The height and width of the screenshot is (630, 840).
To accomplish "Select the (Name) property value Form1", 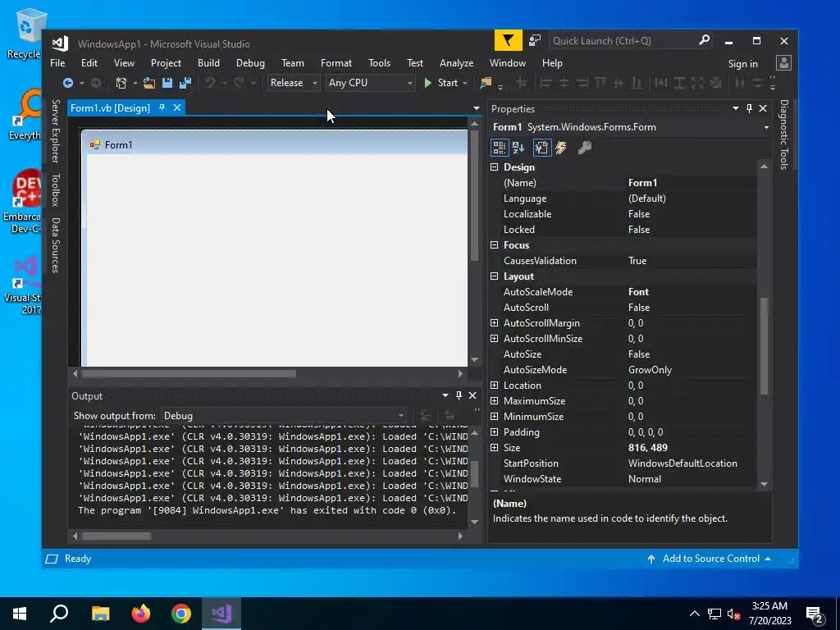I will pos(642,183).
